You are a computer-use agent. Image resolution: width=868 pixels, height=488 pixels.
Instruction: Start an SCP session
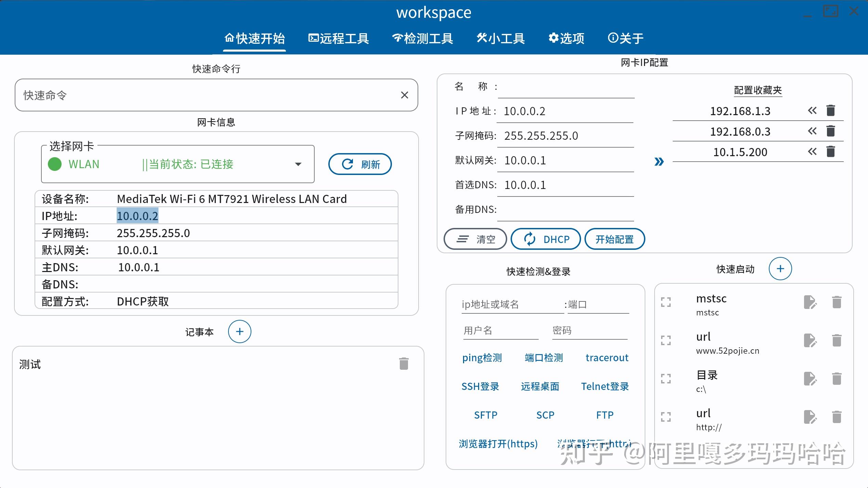point(545,415)
